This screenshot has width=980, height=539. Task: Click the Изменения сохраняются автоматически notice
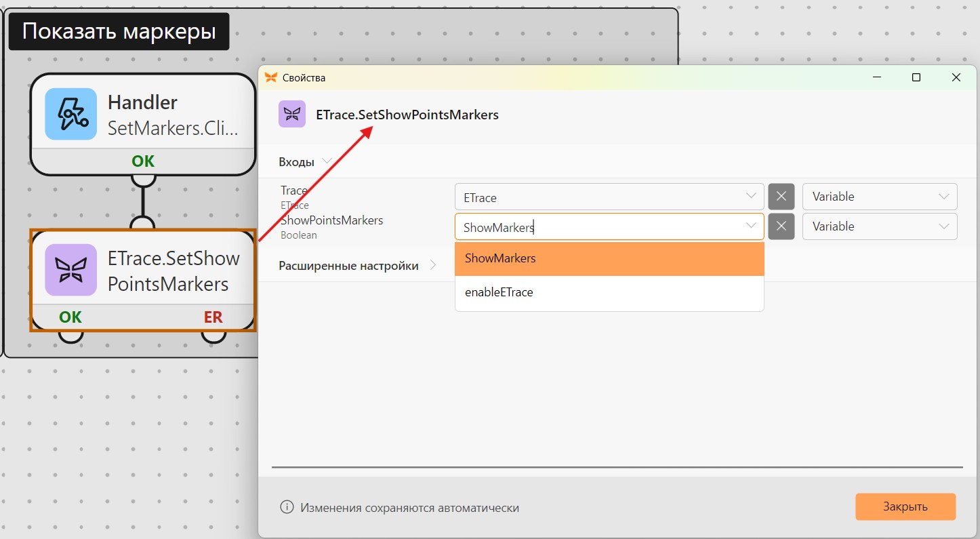point(410,507)
